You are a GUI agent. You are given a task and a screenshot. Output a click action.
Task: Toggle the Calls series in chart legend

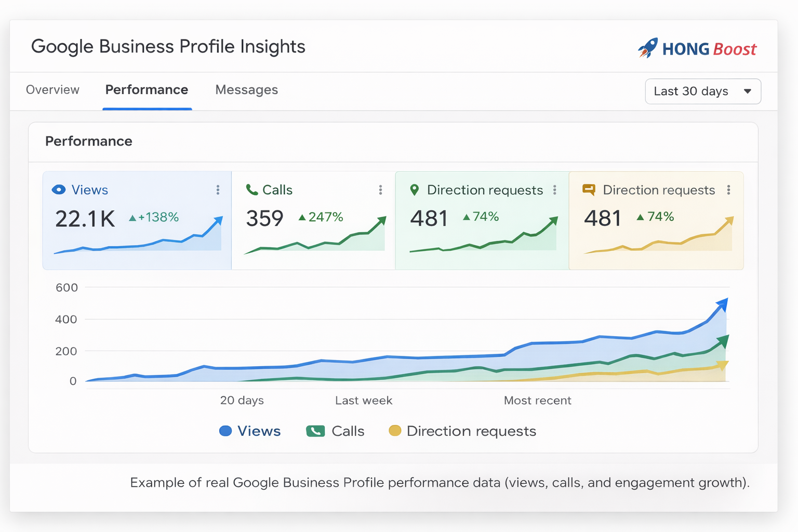coord(336,431)
